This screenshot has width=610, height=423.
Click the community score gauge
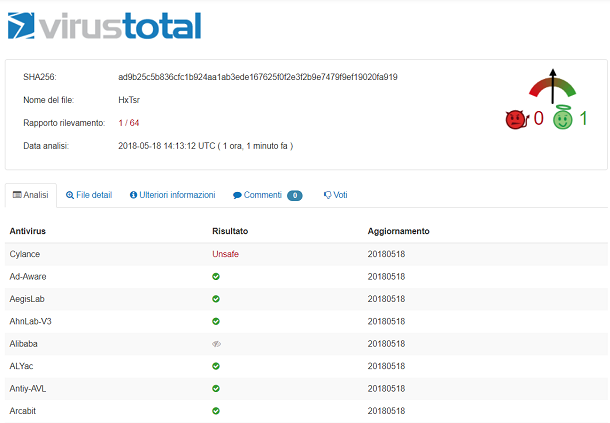point(552,87)
